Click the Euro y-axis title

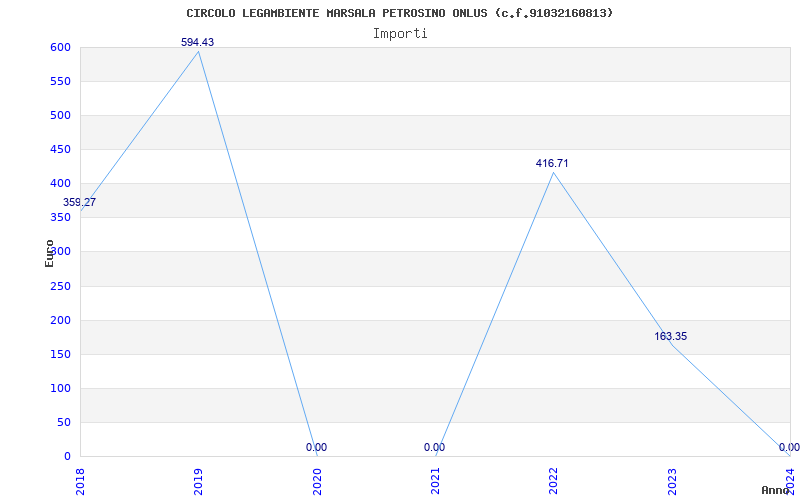(x=49, y=253)
